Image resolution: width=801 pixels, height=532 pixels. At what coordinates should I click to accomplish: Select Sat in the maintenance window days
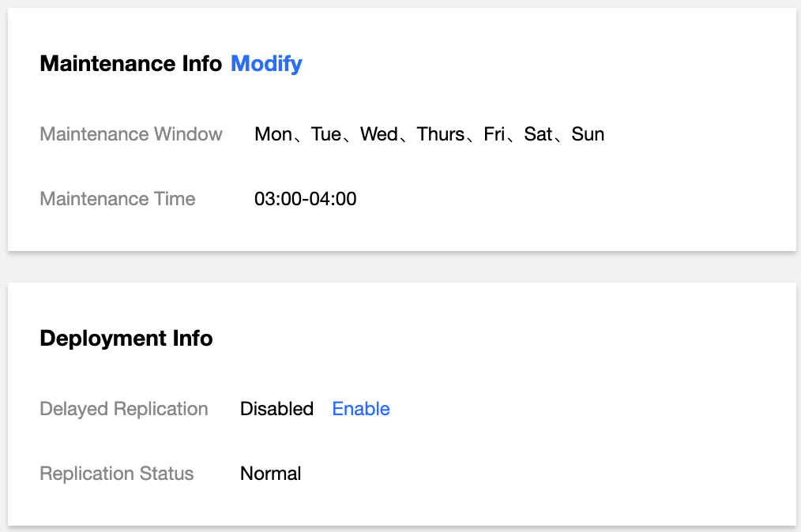[538, 134]
